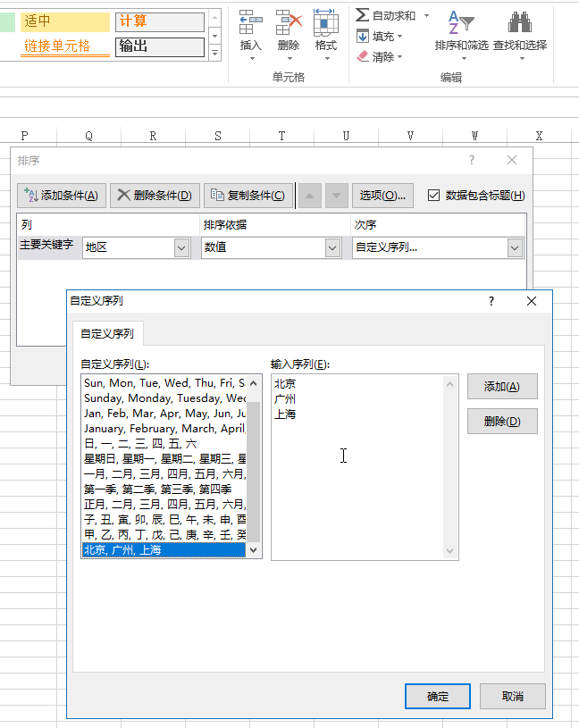Image resolution: width=579 pixels, height=728 pixels.
Task: Click the 选项 button in sort dialog
Action: click(382, 196)
